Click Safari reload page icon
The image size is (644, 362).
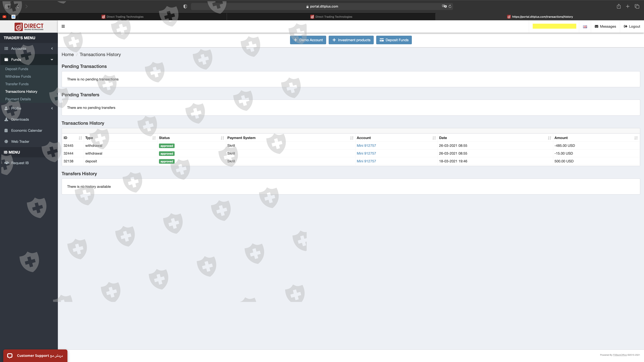click(x=450, y=7)
